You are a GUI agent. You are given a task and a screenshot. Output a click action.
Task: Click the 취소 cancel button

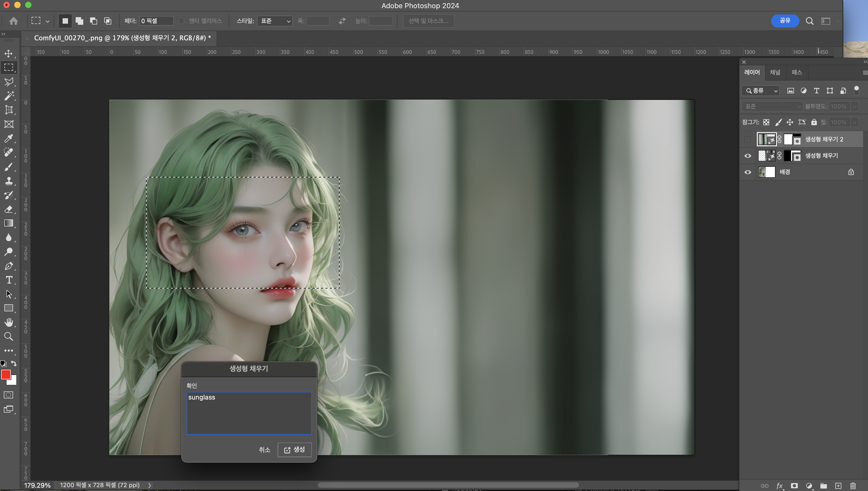click(264, 450)
